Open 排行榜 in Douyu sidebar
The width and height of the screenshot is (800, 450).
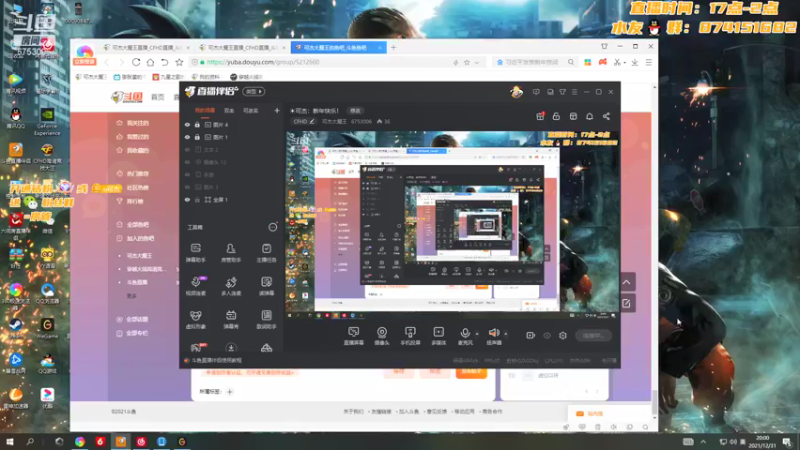pyautogui.click(x=135, y=202)
